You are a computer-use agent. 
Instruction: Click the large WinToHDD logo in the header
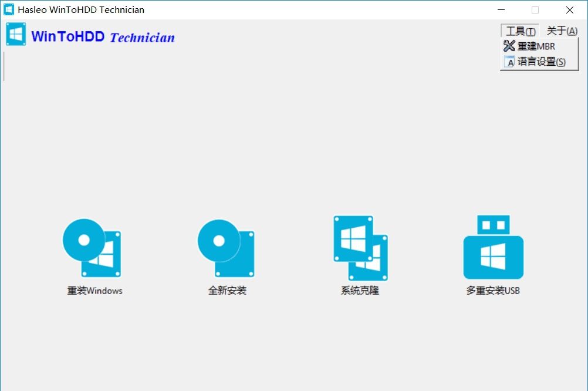[16, 34]
